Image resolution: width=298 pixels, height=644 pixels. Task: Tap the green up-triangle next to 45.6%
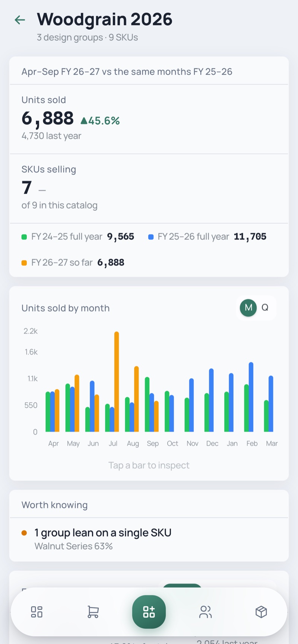click(84, 121)
